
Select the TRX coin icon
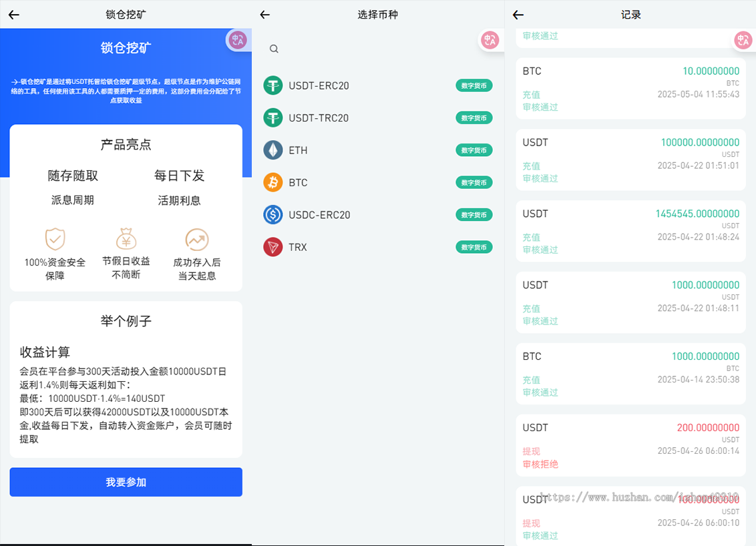click(x=273, y=247)
